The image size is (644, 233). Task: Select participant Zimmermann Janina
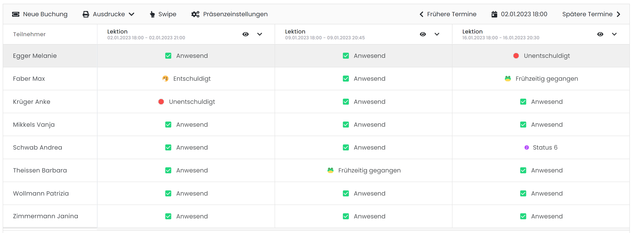point(46,216)
